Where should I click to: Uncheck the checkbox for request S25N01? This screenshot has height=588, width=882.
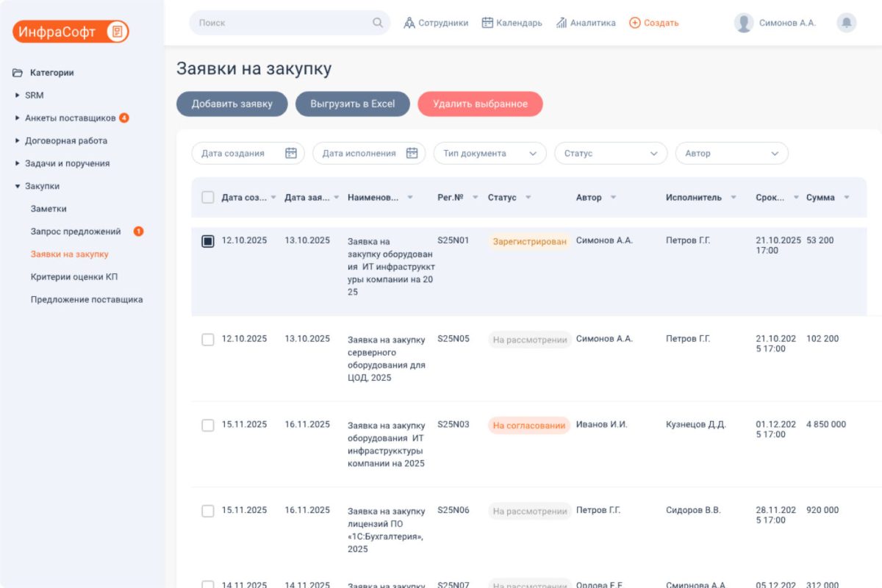click(x=208, y=241)
